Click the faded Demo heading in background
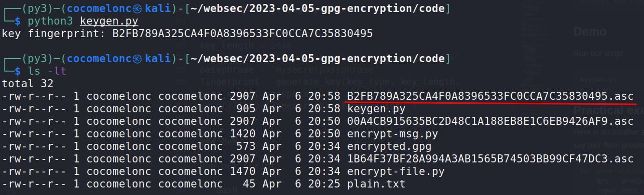This screenshot has width=644, height=195. click(590, 32)
